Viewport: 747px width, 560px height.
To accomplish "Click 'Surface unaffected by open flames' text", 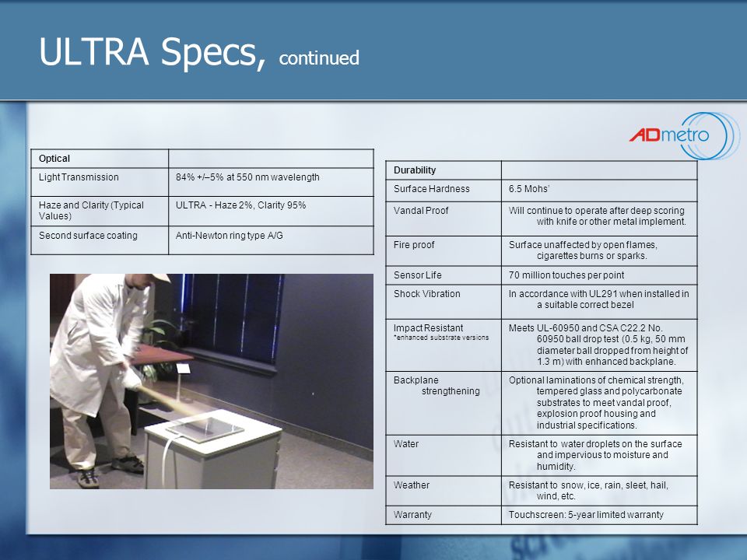I will tap(583, 250).
